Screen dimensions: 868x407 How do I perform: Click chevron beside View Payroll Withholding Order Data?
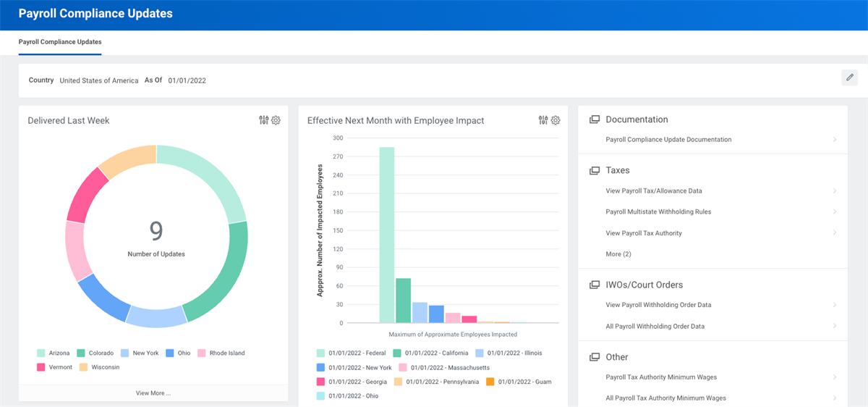(x=835, y=305)
